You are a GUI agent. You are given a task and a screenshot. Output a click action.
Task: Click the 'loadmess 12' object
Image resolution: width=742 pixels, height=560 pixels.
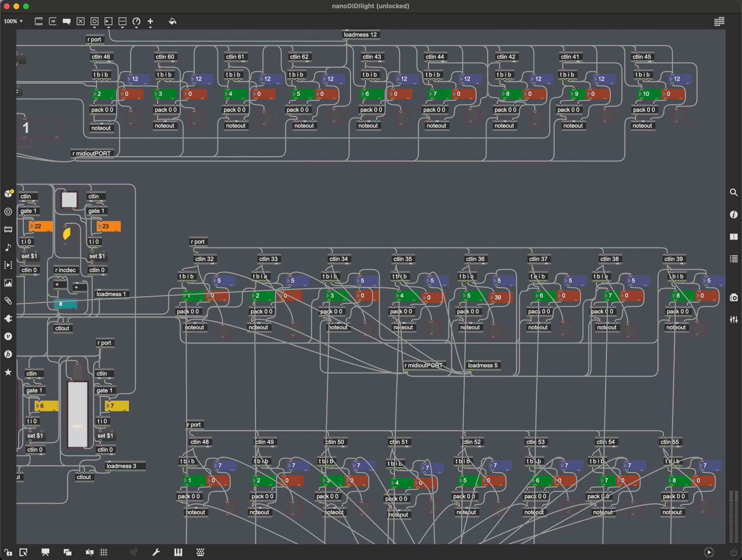pyautogui.click(x=360, y=35)
